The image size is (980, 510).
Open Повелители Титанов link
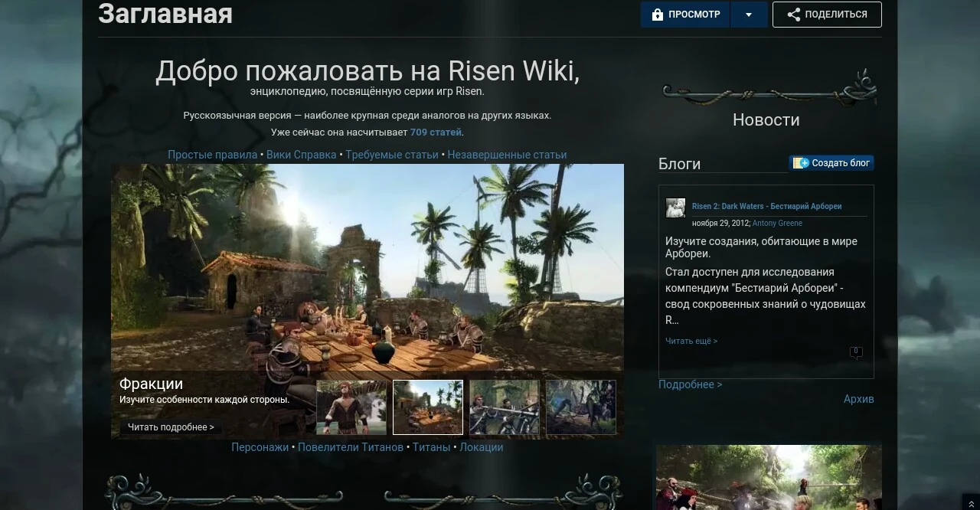pyautogui.click(x=351, y=447)
